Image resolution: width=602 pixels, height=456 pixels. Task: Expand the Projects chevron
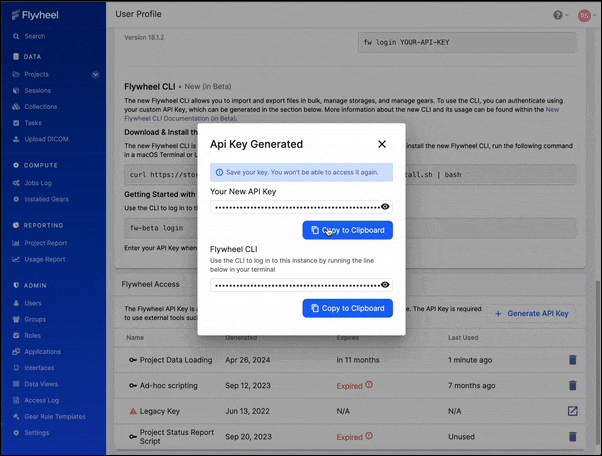click(x=95, y=74)
